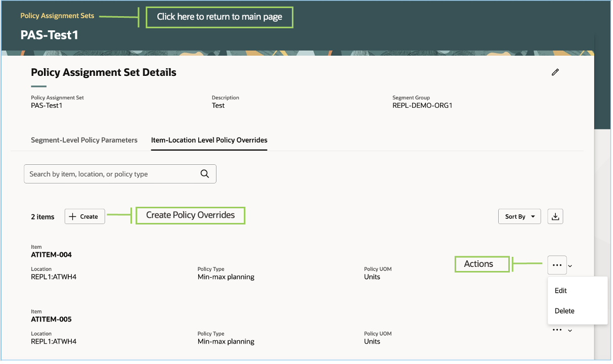Click the Create button to add a policy override
Image resolution: width=613 pixels, height=364 pixels.
coord(84,216)
